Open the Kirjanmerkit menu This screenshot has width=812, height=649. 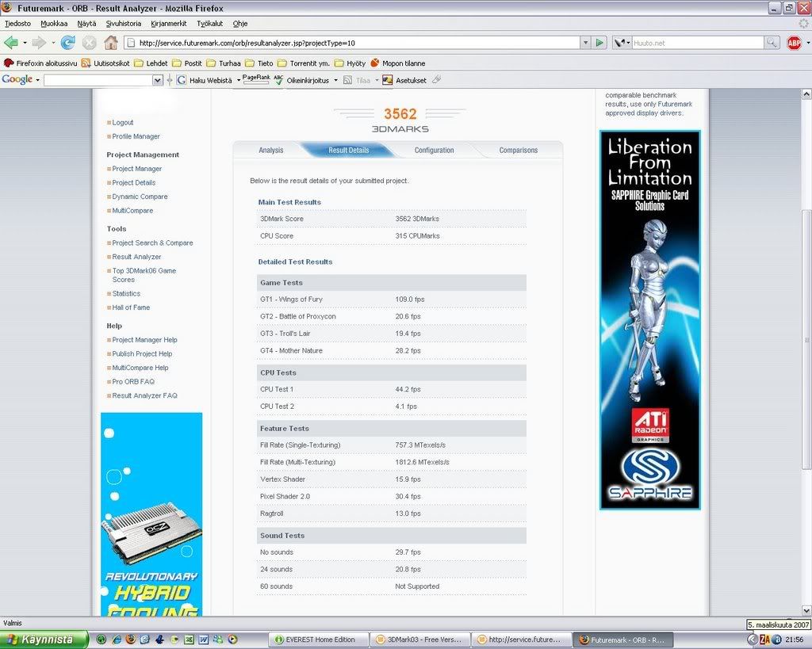[x=168, y=23]
